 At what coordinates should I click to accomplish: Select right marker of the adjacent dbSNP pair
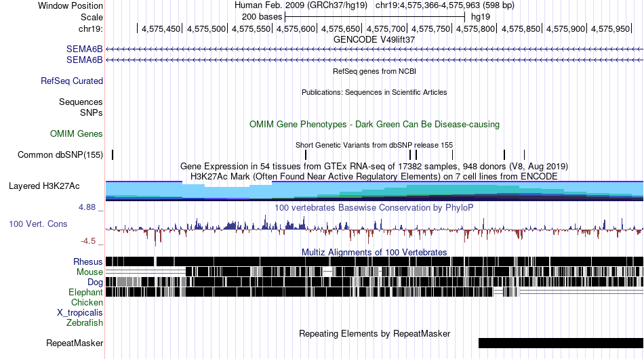416,154
